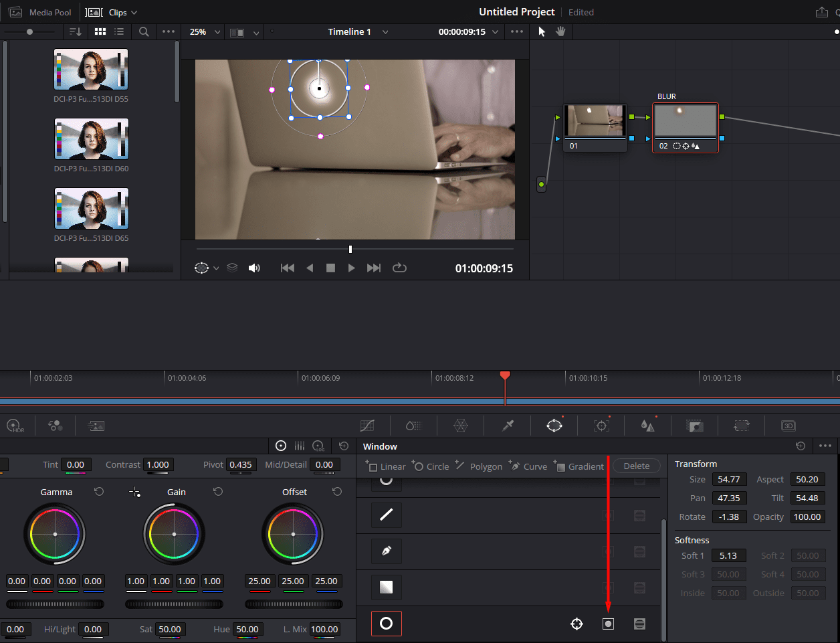Image resolution: width=840 pixels, height=643 pixels.
Task: Add a Gradient window
Action: click(x=579, y=466)
